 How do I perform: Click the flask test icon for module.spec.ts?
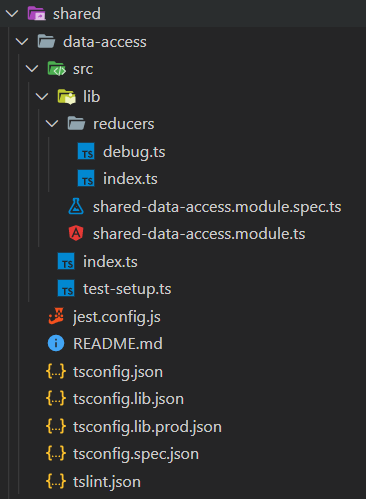76,206
